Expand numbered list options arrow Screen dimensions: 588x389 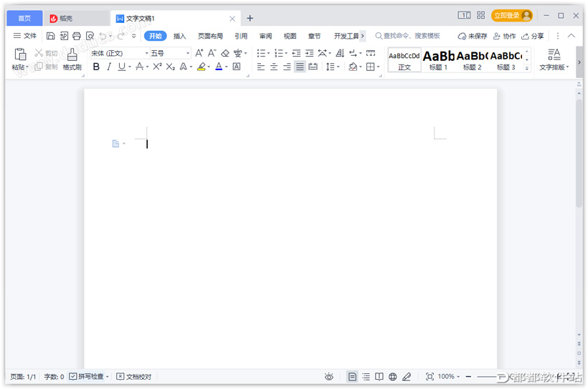pos(285,53)
